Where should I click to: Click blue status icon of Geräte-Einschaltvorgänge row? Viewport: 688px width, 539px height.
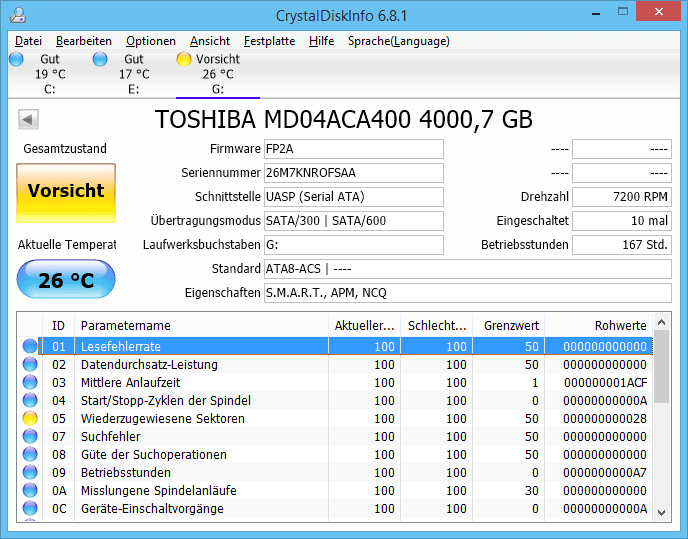click(30, 508)
